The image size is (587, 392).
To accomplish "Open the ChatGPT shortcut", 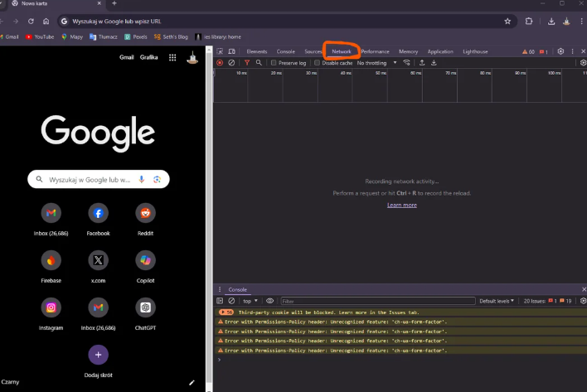I will 145,307.
